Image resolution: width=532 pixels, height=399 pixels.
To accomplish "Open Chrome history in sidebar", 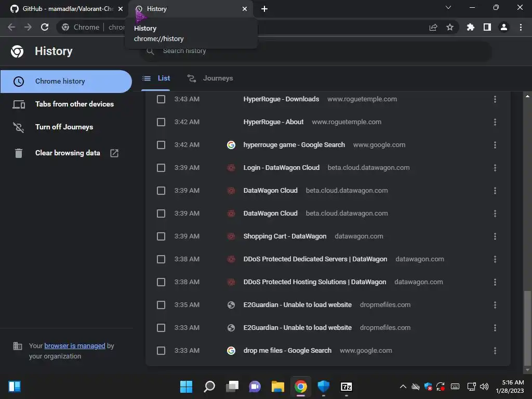I will pos(66,82).
